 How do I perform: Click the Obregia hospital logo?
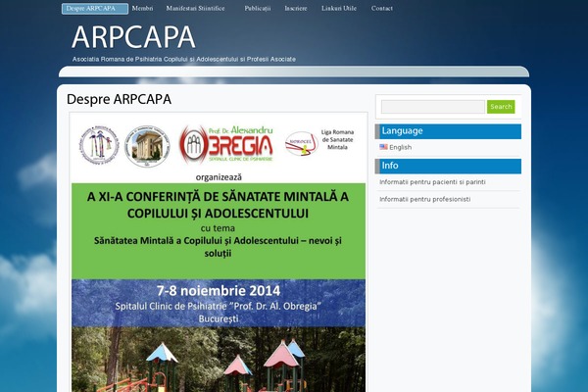(226, 144)
